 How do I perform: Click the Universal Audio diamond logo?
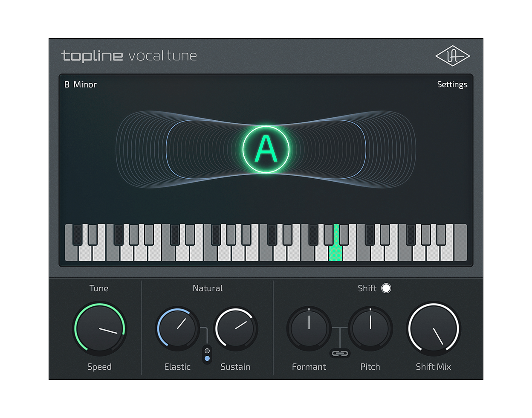(x=452, y=56)
